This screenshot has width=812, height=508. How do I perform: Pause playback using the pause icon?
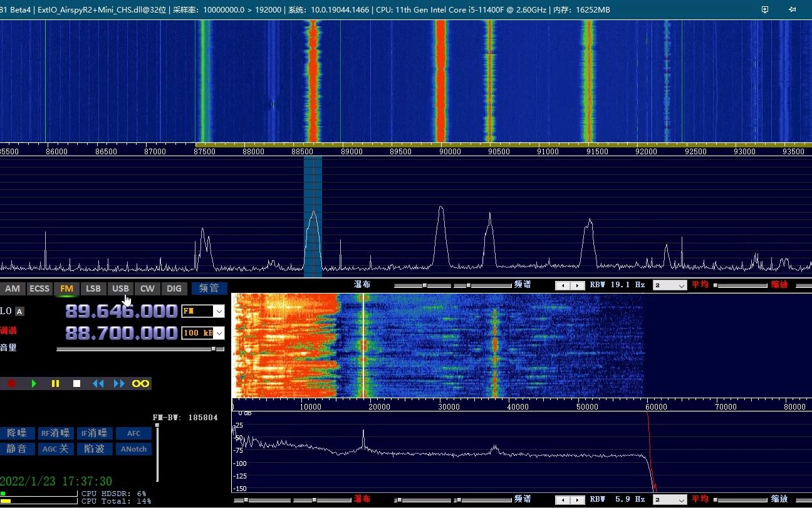pyautogui.click(x=55, y=383)
